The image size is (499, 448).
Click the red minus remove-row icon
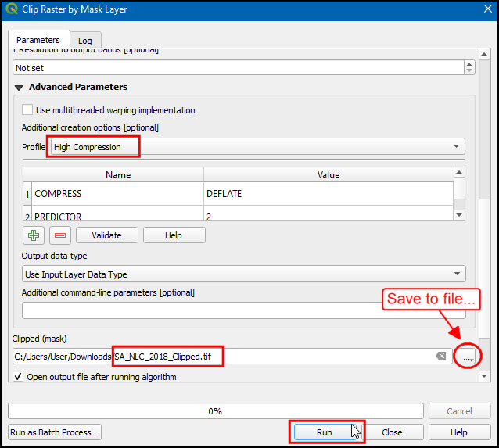60,235
